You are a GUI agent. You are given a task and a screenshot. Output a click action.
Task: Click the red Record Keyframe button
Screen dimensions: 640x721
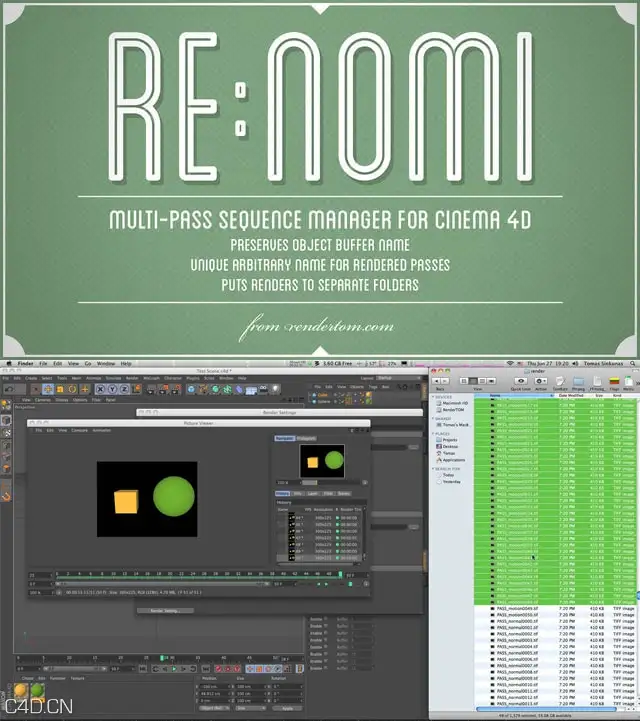tap(219, 669)
